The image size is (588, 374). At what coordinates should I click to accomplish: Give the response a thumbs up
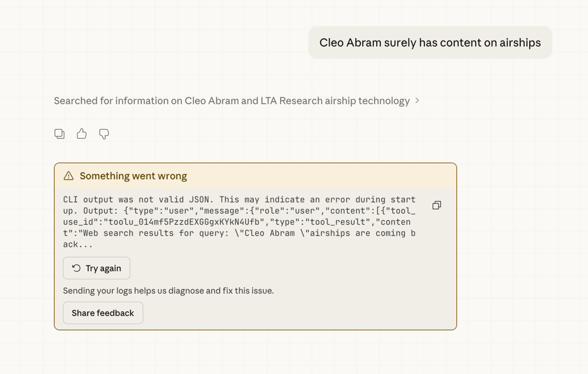pyautogui.click(x=81, y=133)
